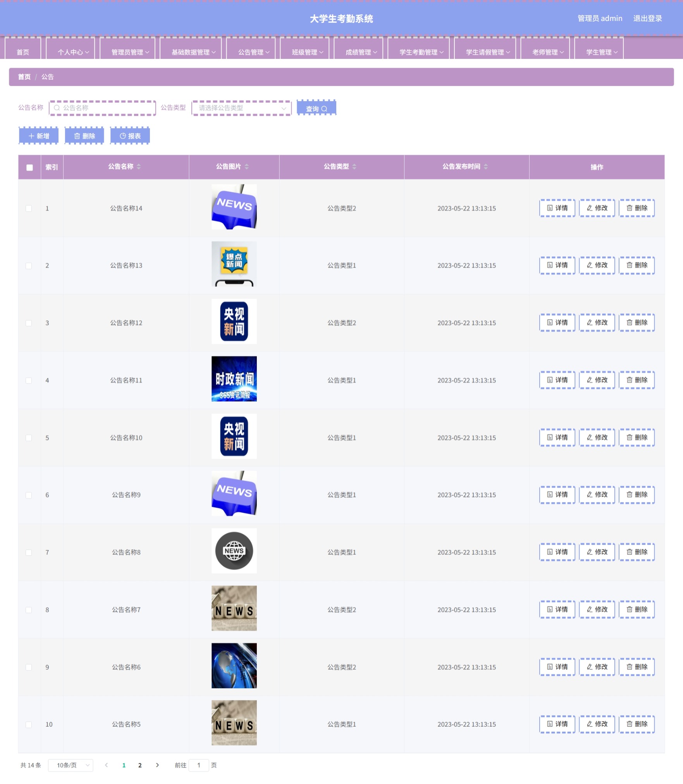Image resolution: width=683 pixels, height=784 pixels.
Task: Click 修改 for the 公告名称12 row
Action: (x=597, y=323)
